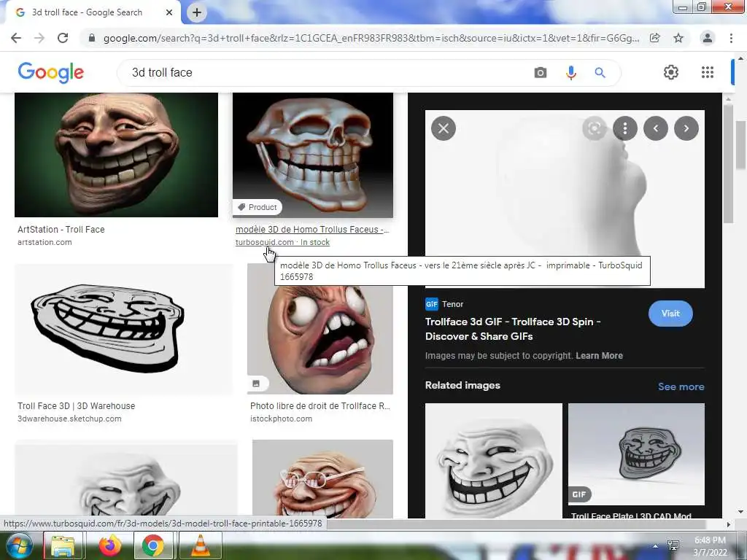Search by image camera icon
Viewport: 747px width, 560px height.
pos(541,73)
